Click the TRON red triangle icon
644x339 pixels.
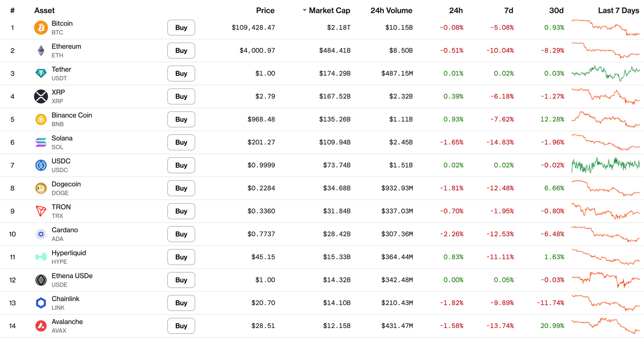pyautogui.click(x=41, y=211)
